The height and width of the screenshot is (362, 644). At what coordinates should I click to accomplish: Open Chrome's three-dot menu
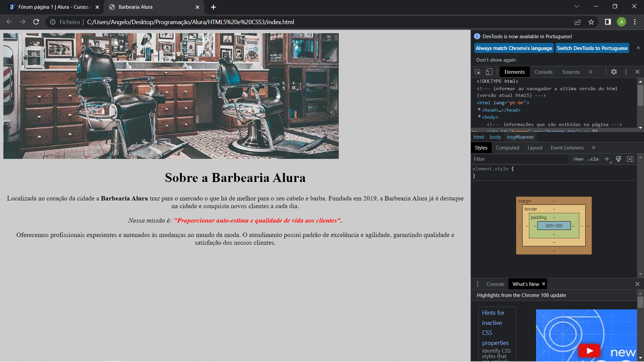click(635, 22)
